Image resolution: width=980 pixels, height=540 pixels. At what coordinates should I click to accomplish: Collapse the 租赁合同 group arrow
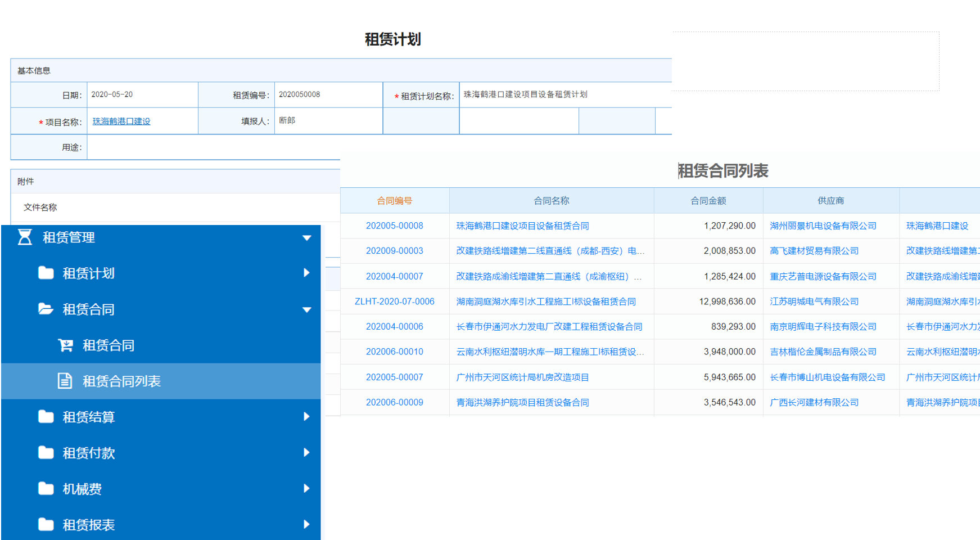coord(306,309)
